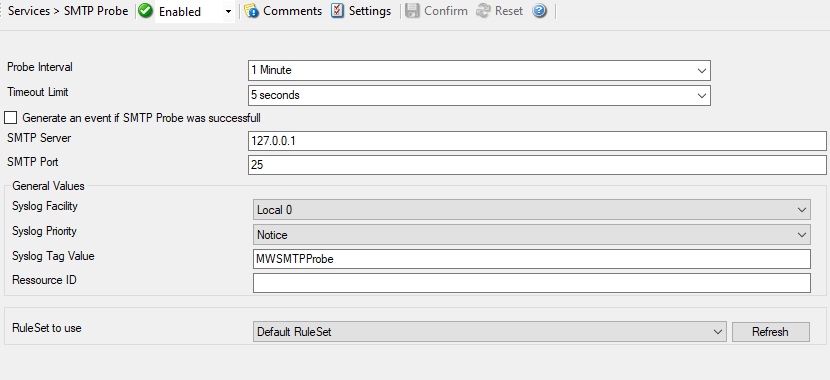Click the Reset arrows icon
The height and width of the screenshot is (380, 830).
[x=483, y=11]
